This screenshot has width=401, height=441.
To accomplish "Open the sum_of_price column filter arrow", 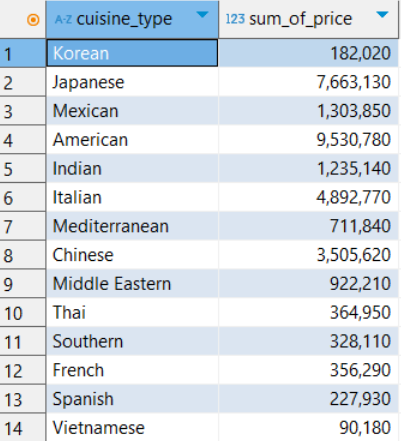I will coord(382,15).
